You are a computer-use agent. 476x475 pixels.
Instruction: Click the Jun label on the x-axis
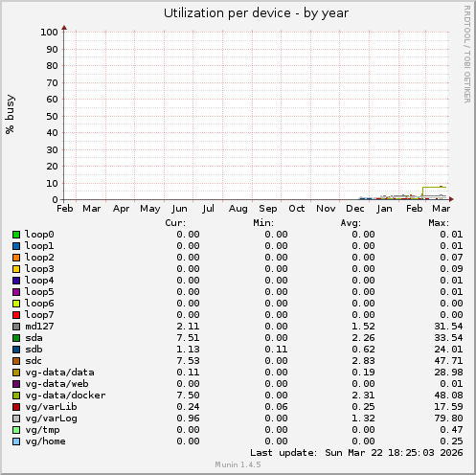pyautogui.click(x=179, y=209)
